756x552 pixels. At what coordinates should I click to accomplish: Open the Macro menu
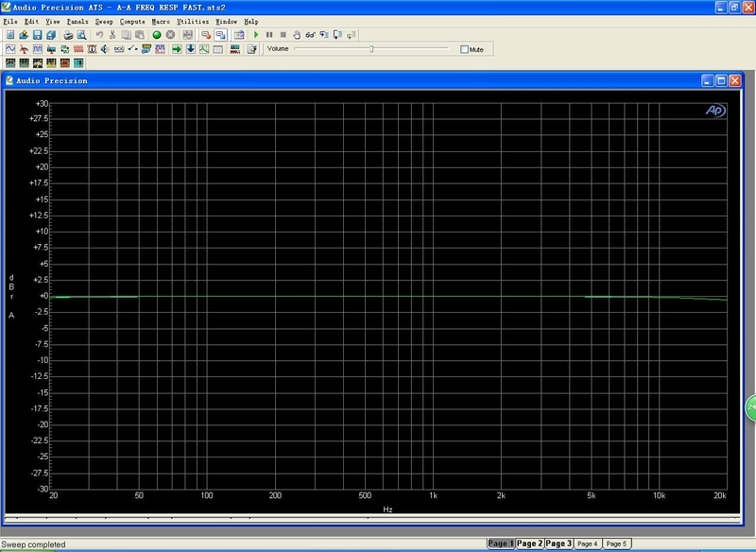[x=161, y=22]
